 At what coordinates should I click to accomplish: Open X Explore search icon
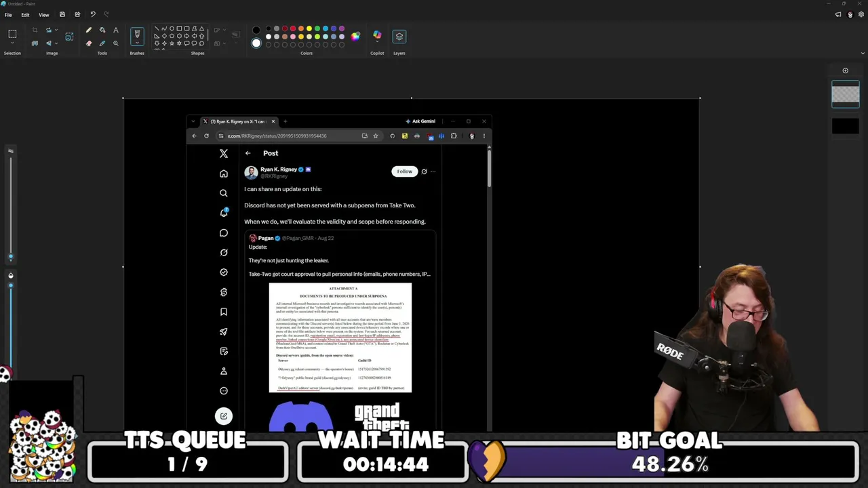coord(224,193)
